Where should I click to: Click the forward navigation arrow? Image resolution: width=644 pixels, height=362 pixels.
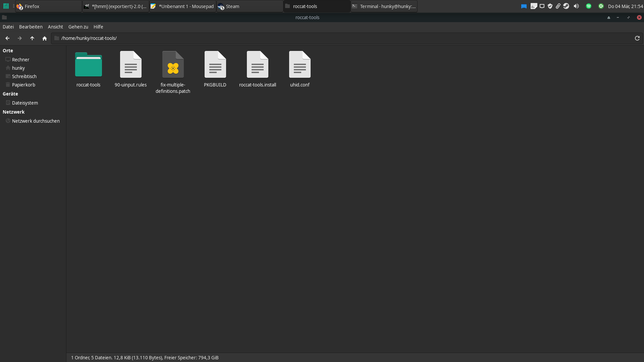coord(20,38)
